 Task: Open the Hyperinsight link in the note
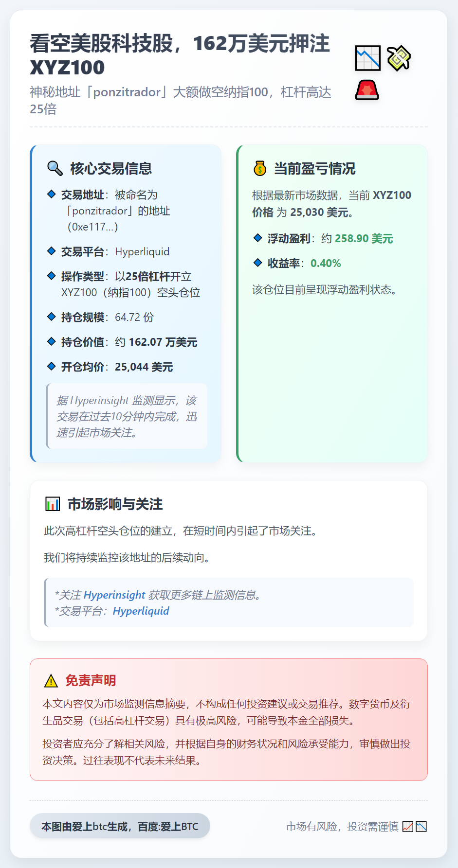[x=114, y=595]
